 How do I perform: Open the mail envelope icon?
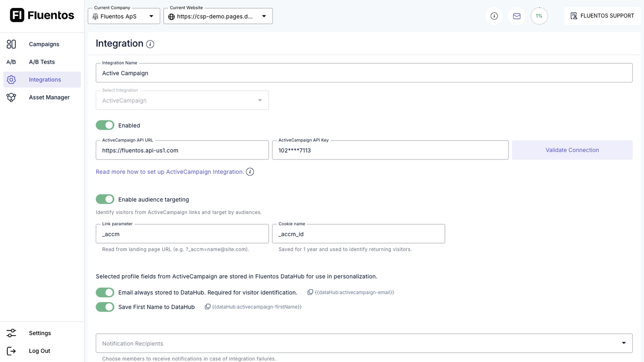pos(517,16)
